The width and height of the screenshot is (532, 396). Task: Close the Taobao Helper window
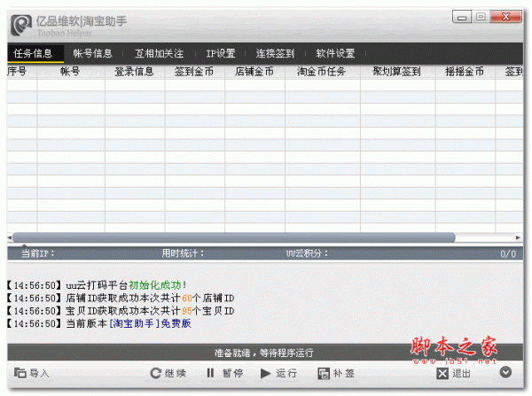pyautogui.click(x=506, y=17)
